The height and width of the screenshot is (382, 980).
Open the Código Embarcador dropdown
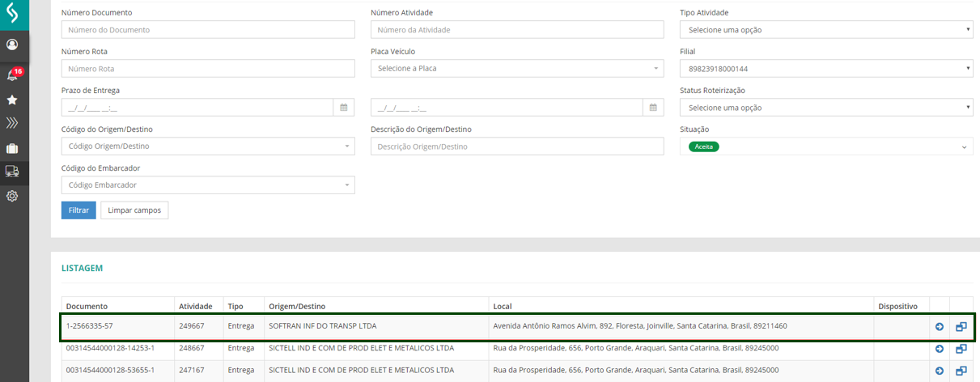pyautogui.click(x=208, y=185)
